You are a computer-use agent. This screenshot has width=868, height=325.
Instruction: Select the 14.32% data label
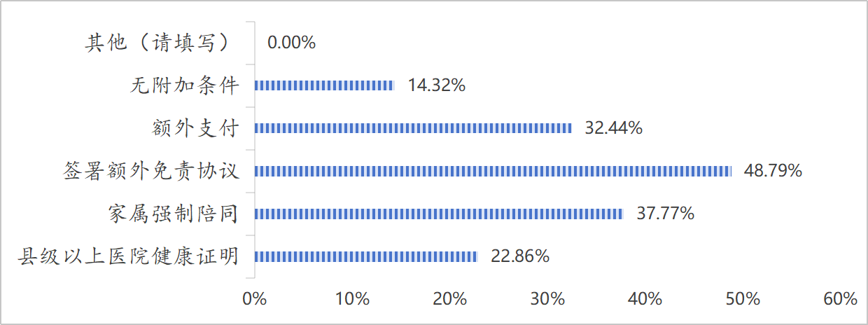(437, 85)
